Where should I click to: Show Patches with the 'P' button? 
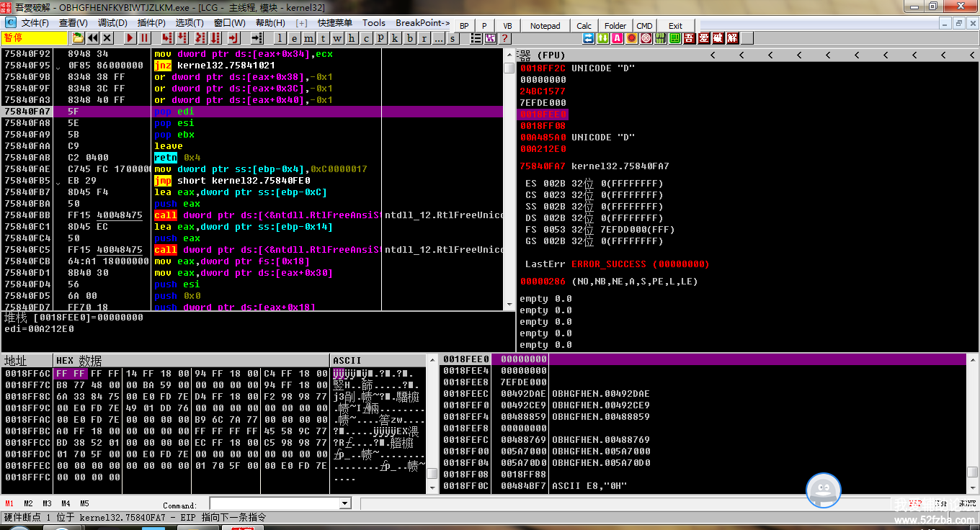(380, 37)
